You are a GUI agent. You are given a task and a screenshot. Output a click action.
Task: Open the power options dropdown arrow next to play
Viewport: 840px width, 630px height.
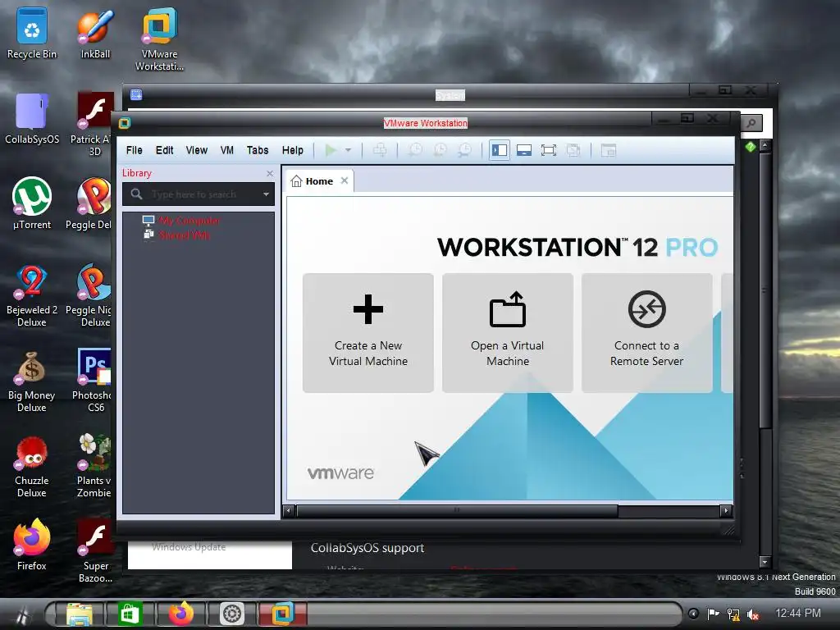pyautogui.click(x=348, y=151)
